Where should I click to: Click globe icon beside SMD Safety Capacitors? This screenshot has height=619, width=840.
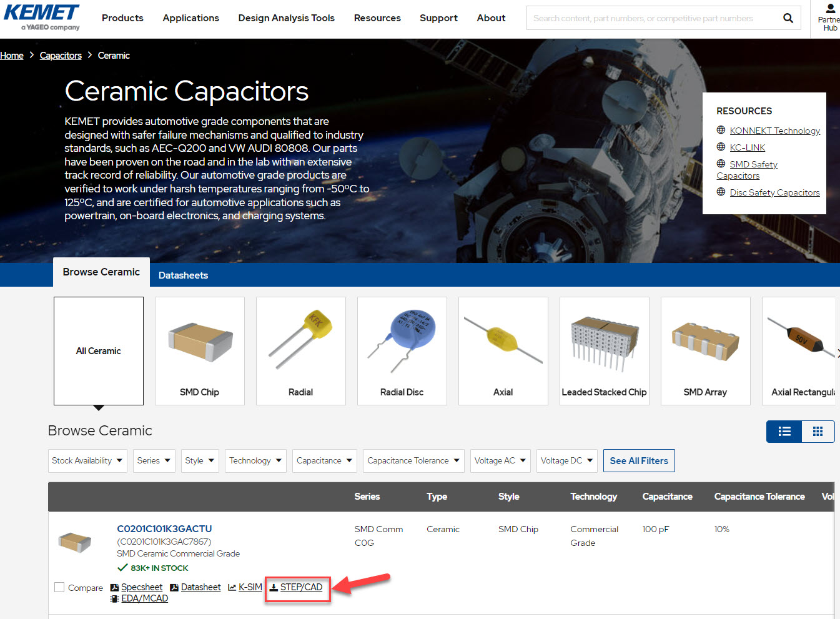click(x=721, y=164)
